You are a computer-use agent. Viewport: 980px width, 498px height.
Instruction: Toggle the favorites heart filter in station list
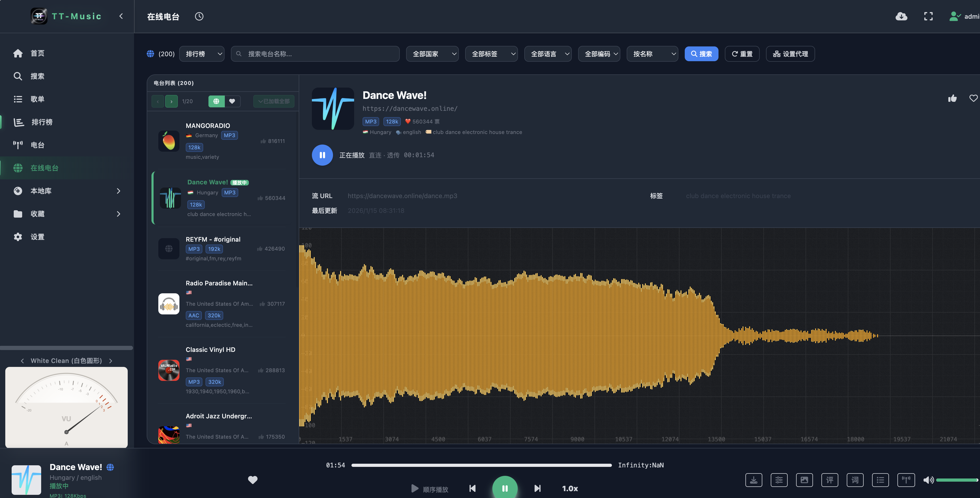[x=232, y=101]
